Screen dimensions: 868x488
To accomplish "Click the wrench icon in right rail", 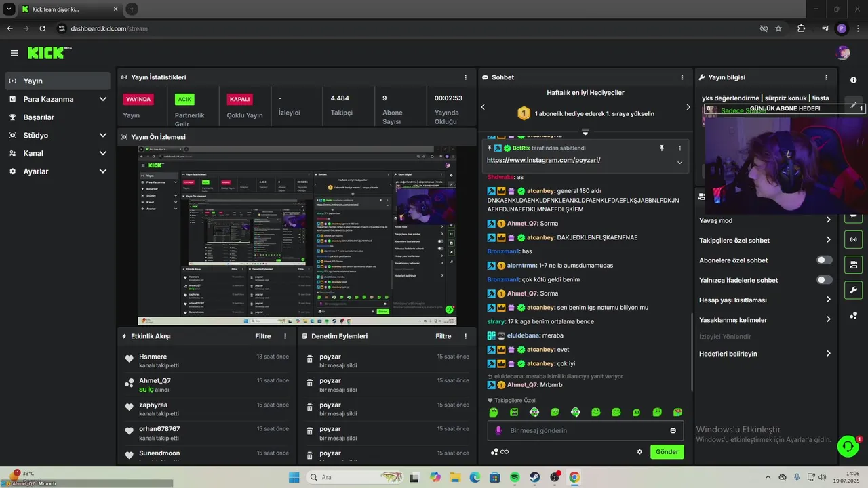I will pos(853,290).
